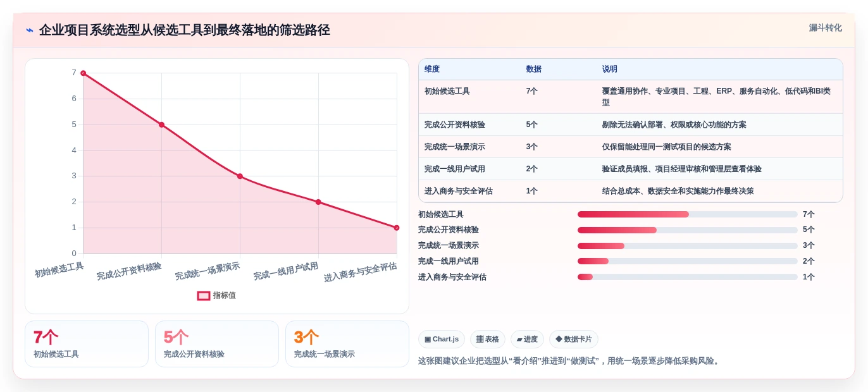This screenshot has width=868, height=392.
Task: Click the 3个 完成统一场景演示 data card
Action: pyautogui.click(x=347, y=344)
